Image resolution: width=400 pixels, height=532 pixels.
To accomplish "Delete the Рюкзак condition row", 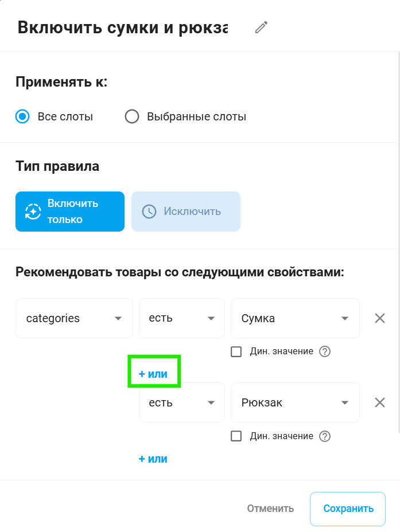I will [x=379, y=402].
